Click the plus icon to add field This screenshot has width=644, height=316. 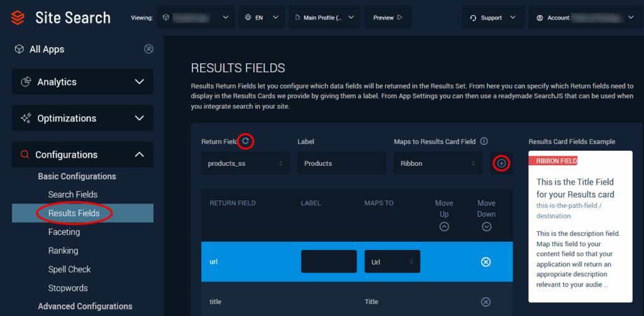pos(501,163)
